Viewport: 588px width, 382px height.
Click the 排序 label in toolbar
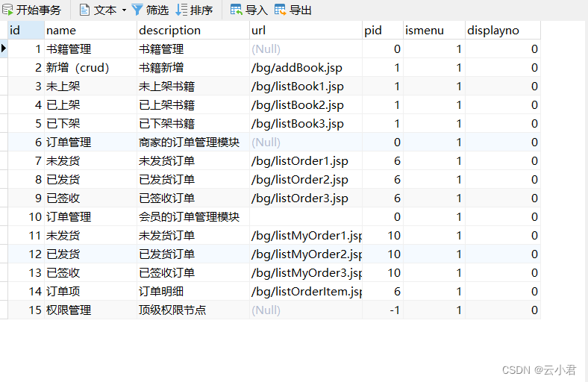201,10
